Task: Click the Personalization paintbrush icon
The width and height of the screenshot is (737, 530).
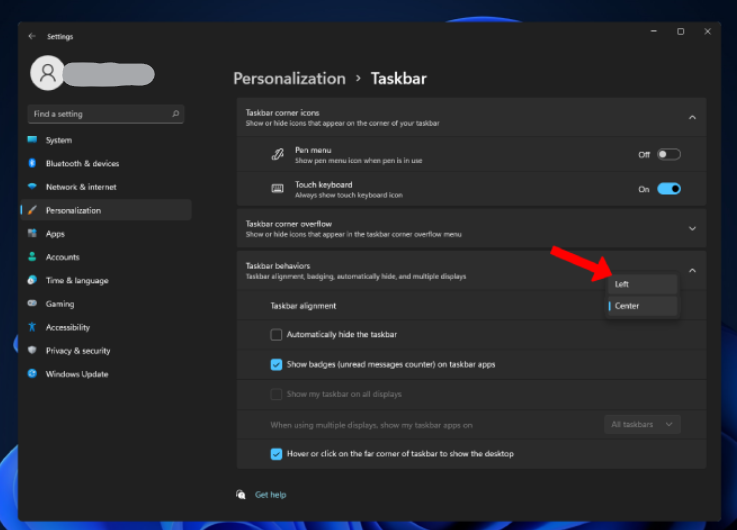Action: tap(32, 210)
